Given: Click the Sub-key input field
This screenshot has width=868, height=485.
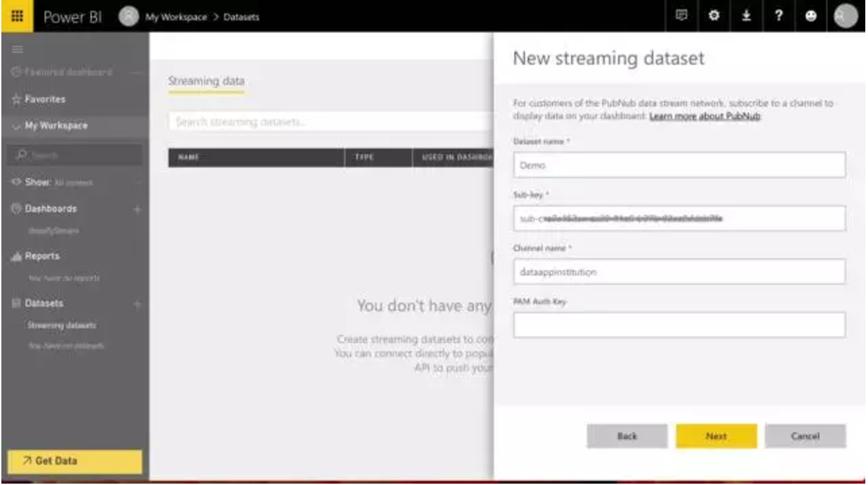Looking at the screenshot, I should (x=679, y=219).
